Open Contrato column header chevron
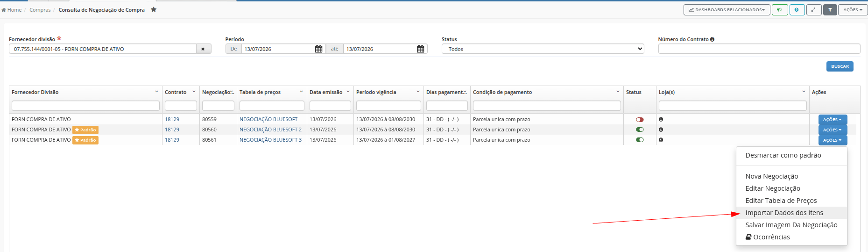This screenshot has width=868, height=252. tap(194, 92)
